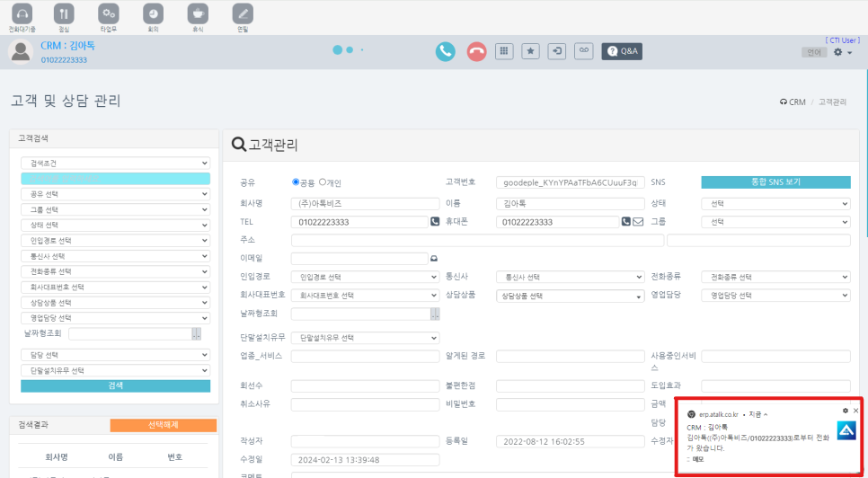
Task: Open calendar picker for 날짜형조회 in 고객관리 form
Action: (435, 314)
